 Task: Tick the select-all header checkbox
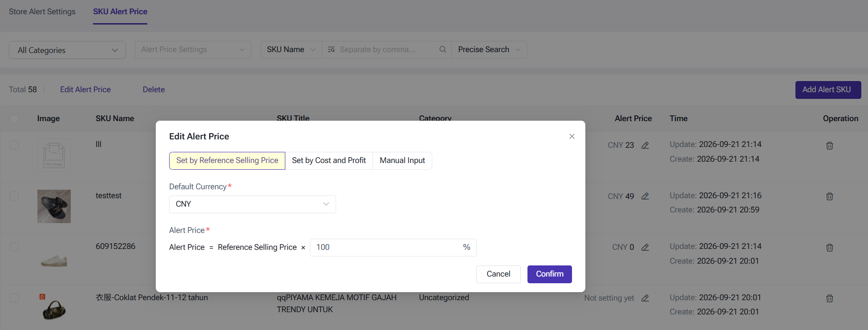point(14,118)
